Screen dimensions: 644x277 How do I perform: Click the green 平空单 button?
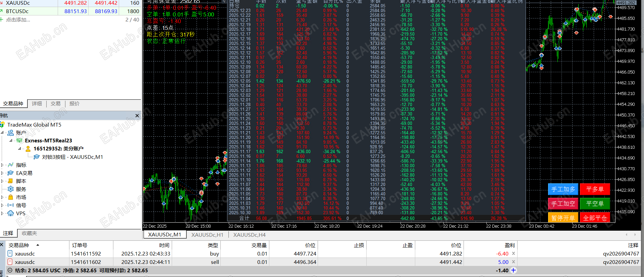(x=595, y=203)
